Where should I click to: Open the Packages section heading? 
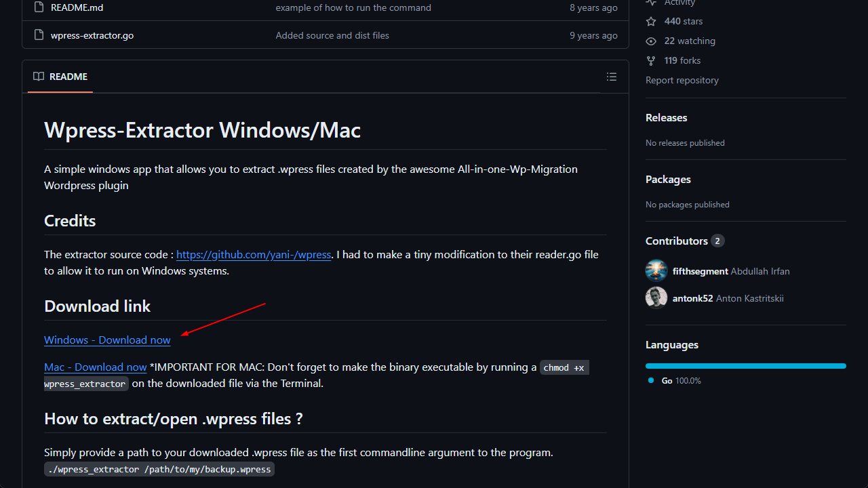click(668, 179)
